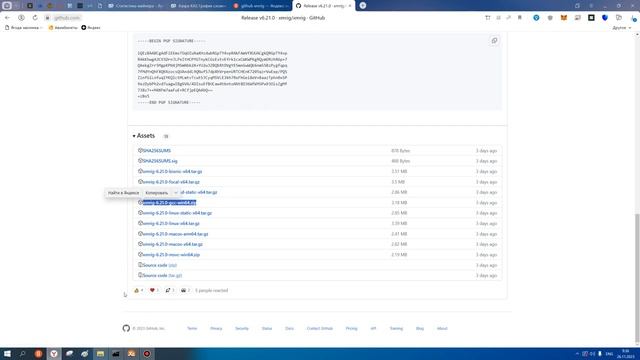Open the Docs footer link

click(x=289, y=328)
